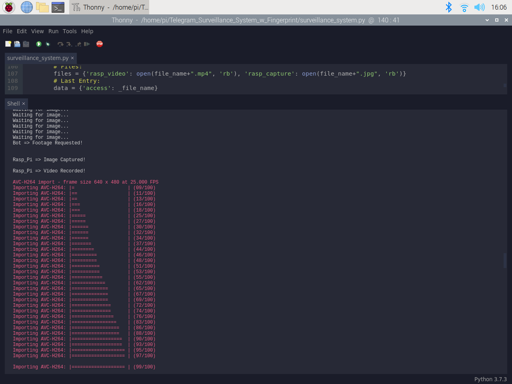The image size is (512, 384).
Task: Click 'Rasp_Pi => Video Recorded!' shell line
Action: [x=49, y=171]
